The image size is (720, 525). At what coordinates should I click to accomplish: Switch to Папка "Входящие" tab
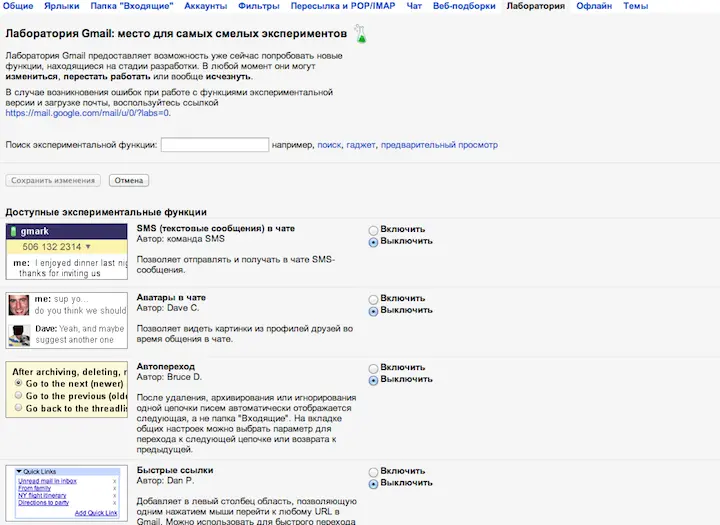(132, 6)
